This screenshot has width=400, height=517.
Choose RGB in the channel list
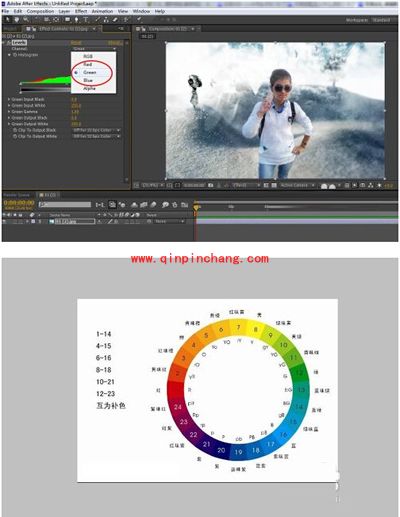pos(88,56)
